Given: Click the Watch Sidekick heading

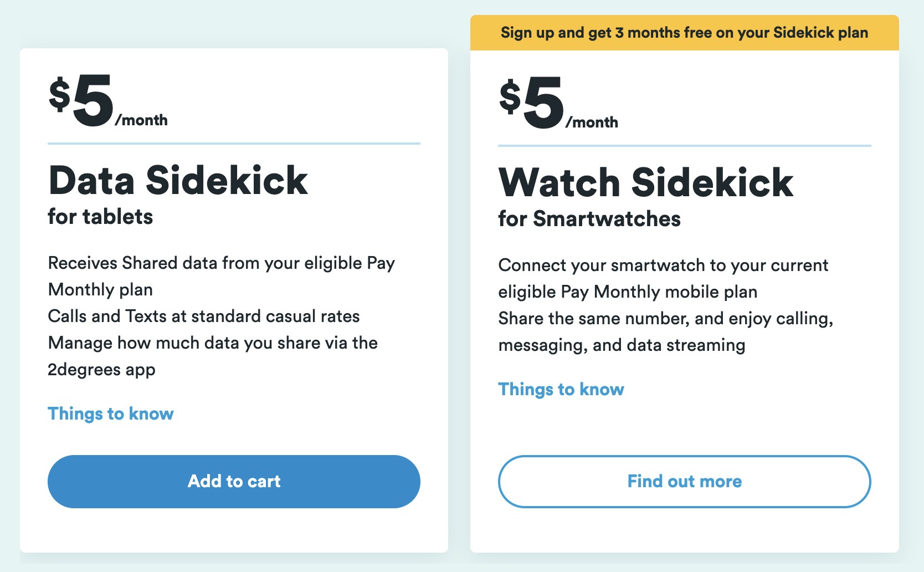Looking at the screenshot, I should coord(646,182).
